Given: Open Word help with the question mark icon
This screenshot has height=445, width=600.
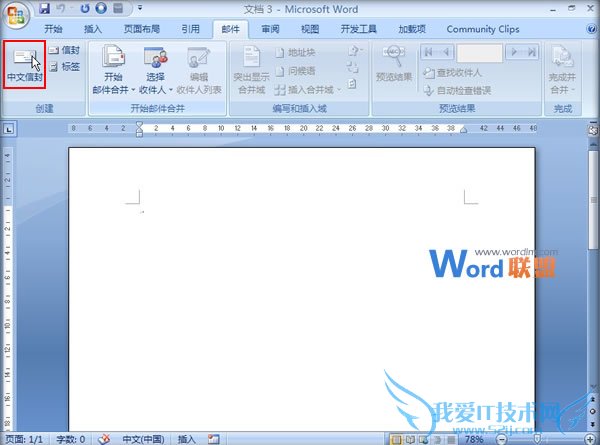Looking at the screenshot, I should click(x=592, y=29).
